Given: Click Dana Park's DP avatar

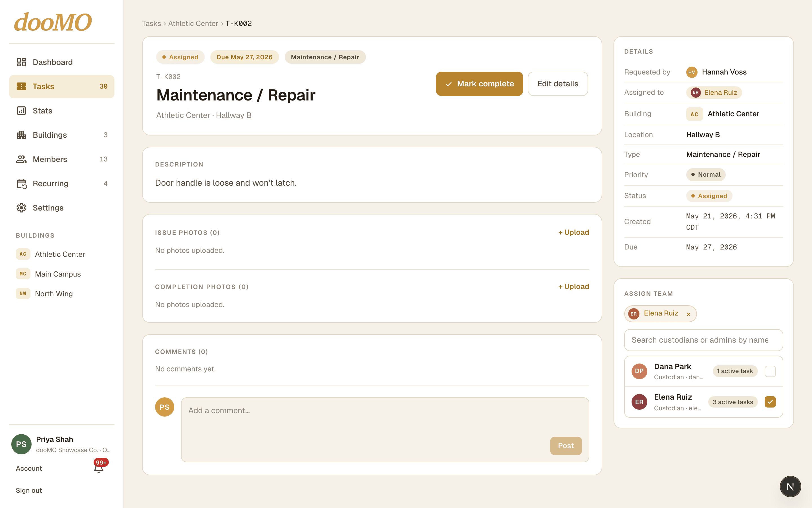Looking at the screenshot, I should tap(639, 371).
